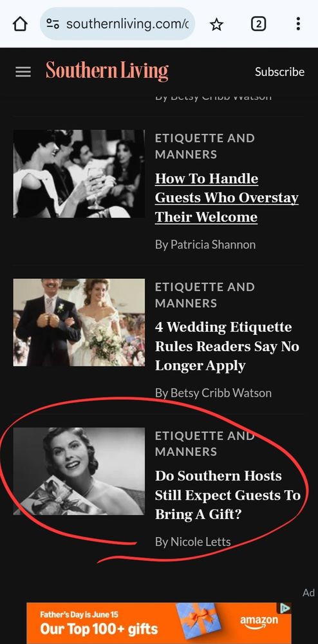The image size is (318, 644).
Task: Click Etiquette and Manners tag above wedding article
Action: pyautogui.click(x=205, y=295)
